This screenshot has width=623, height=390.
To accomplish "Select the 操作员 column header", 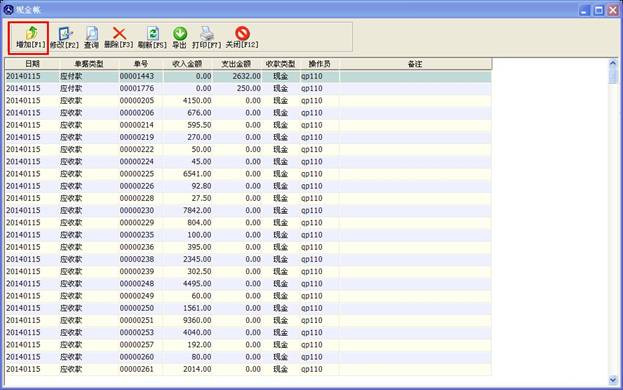I will point(320,64).
